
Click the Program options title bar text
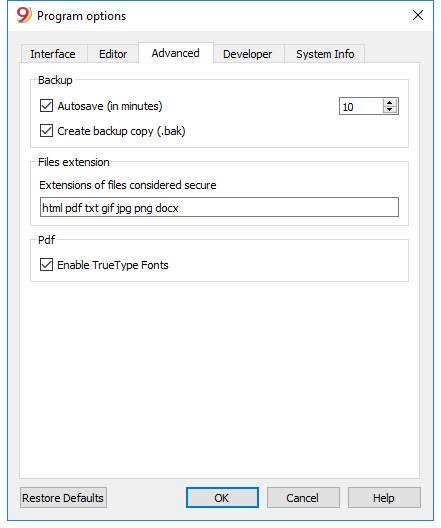click(81, 16)
